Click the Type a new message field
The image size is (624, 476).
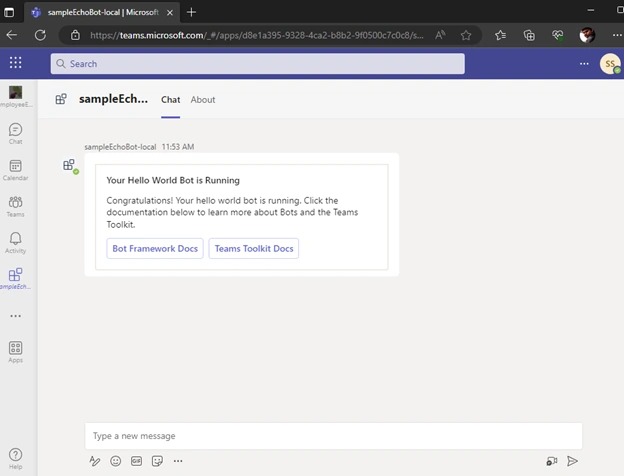point(333,436)
